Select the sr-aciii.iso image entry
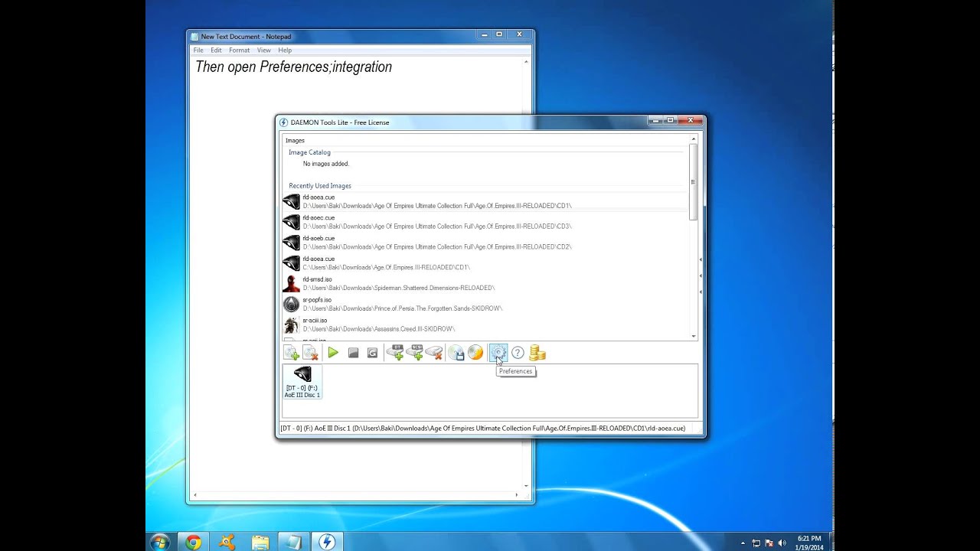Viewport: 980px width, 551px height. (485, 324)
